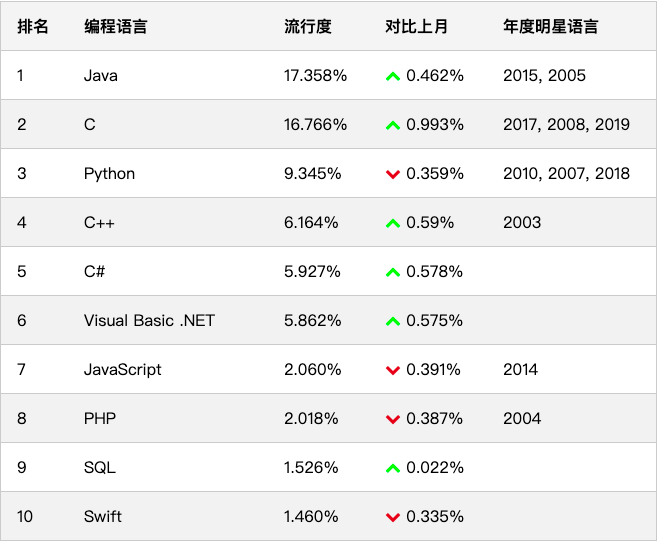Click the green up arrow in C# row
Image resolution: width=658 pixels, height=541 pixels.
pyautogui.click(x=393, y=272)
